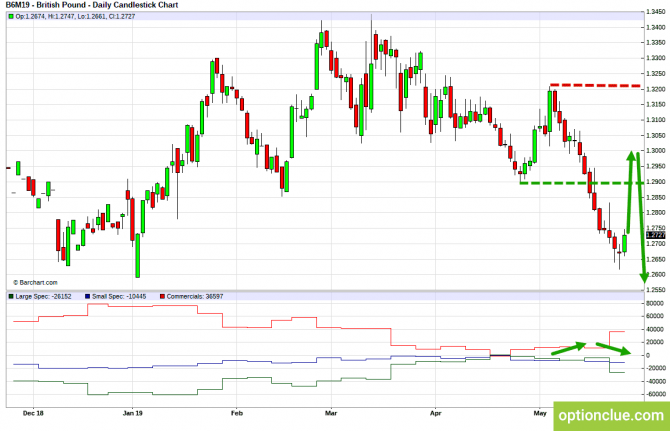
Task: Click the 1.3200 price axis label
Action: tap(656, 89)
